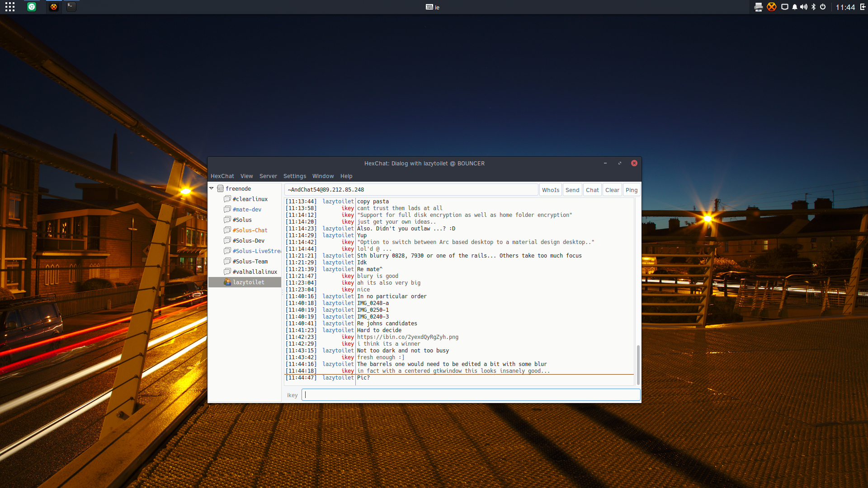The width and height of the screenshot is (868, 488).
Task: Click the Clear button
Action: 612,190
